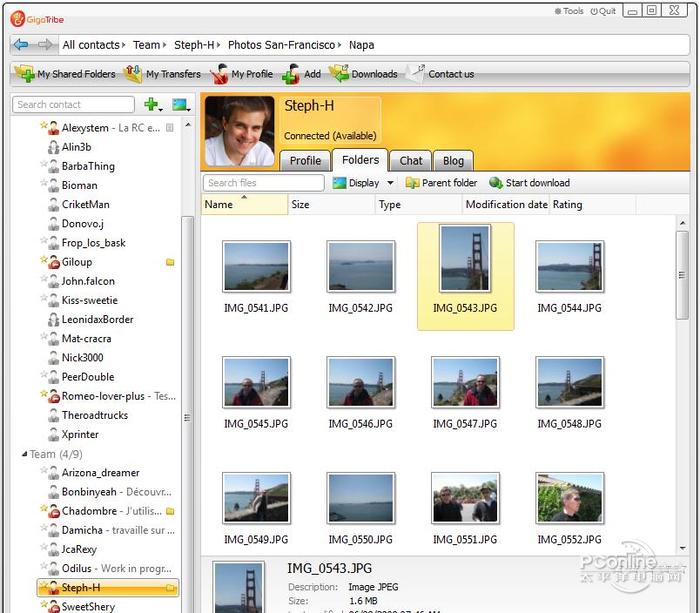Sort by the Rating column header
Screen dimensions: 700x613
[593, 204]
